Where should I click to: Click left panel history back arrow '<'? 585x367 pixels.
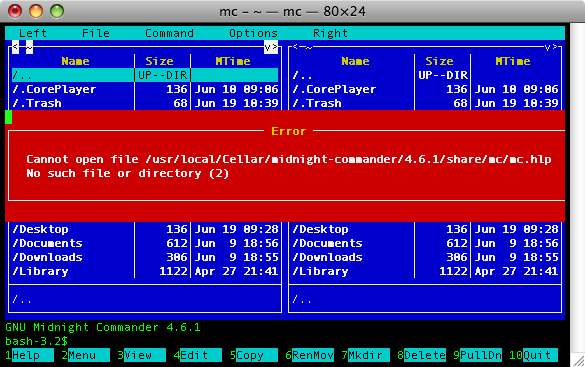(15, 47)
